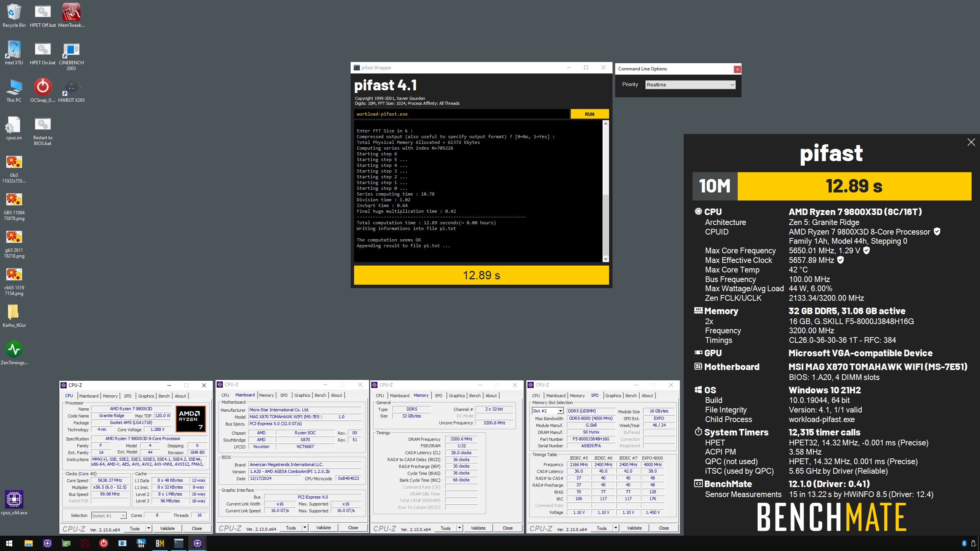
Task: Select the HPET On.bat desktop file
Action: [x=42, y=53]
